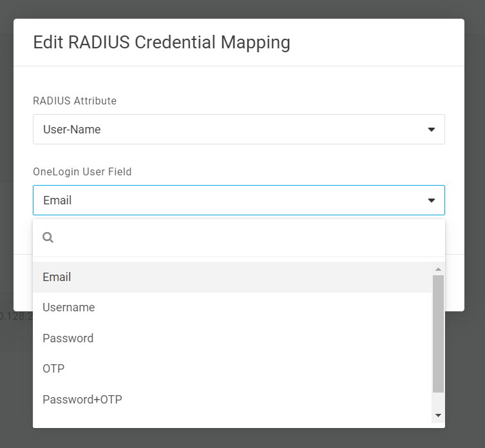Select the OTP option
The width and height of the screenshot is (485, 448).
[x=233, y=369]
